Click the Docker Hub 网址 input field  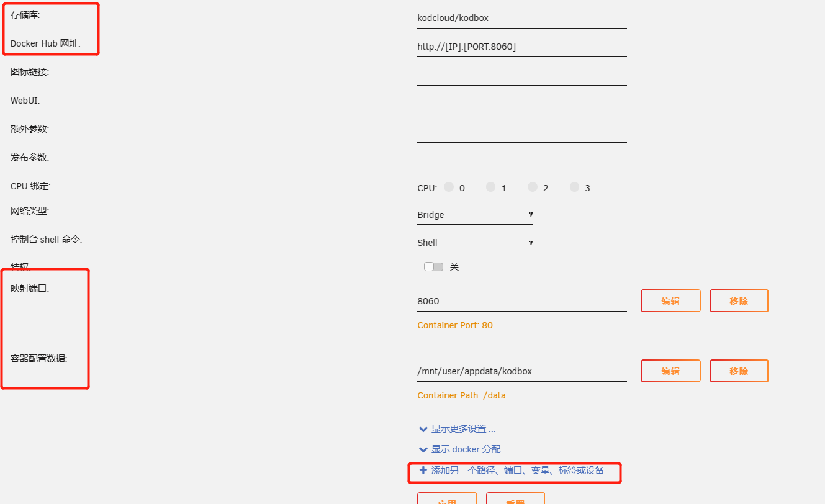(x=521, y=47)
